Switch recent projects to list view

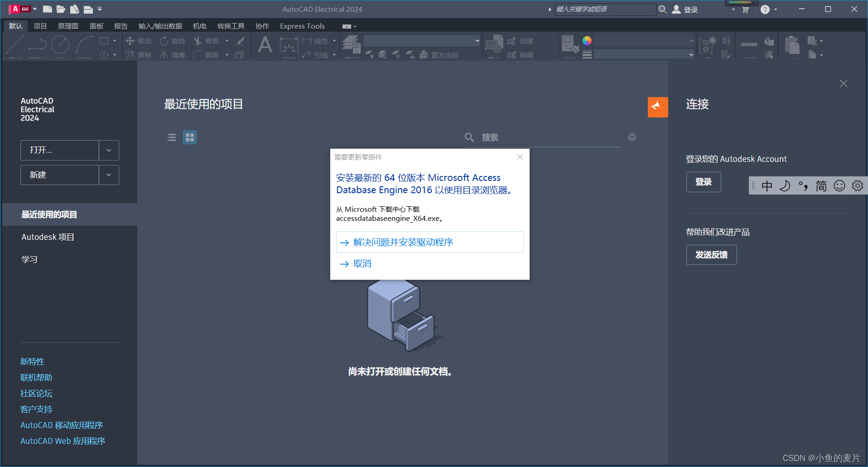coord(171,137)
